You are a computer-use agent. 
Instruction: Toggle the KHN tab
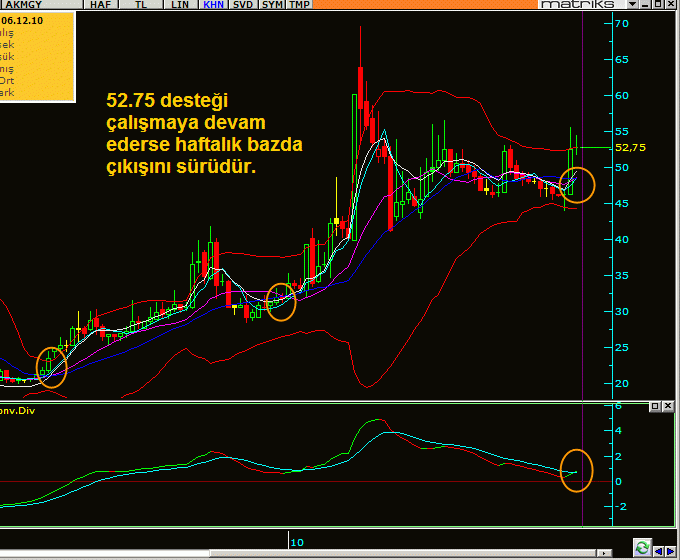213,5
